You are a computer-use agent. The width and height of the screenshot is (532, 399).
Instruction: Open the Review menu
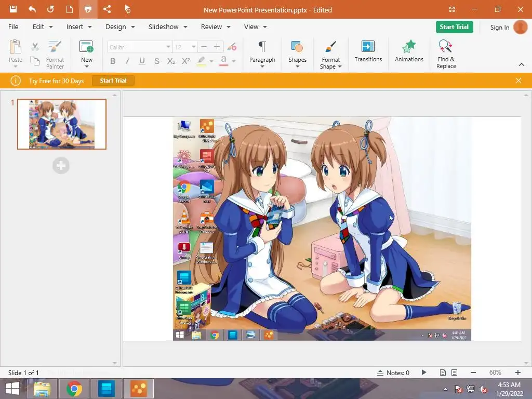(216, 27)
